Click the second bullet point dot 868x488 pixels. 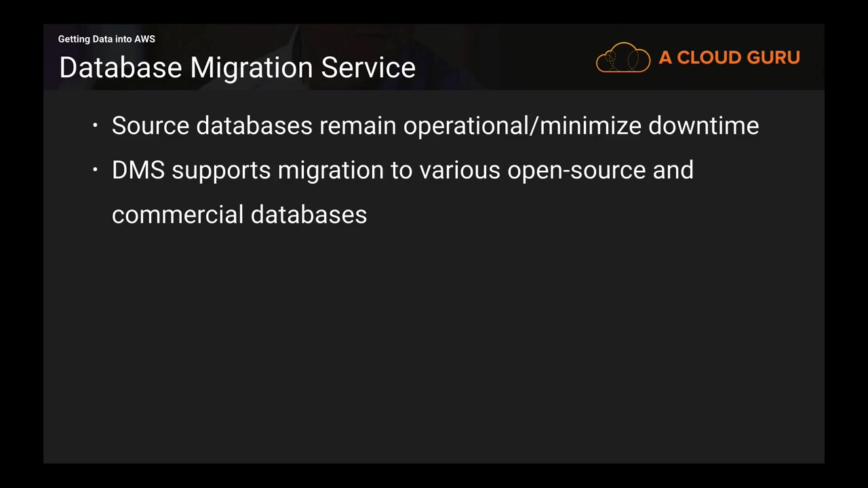(x=96, y=170)
